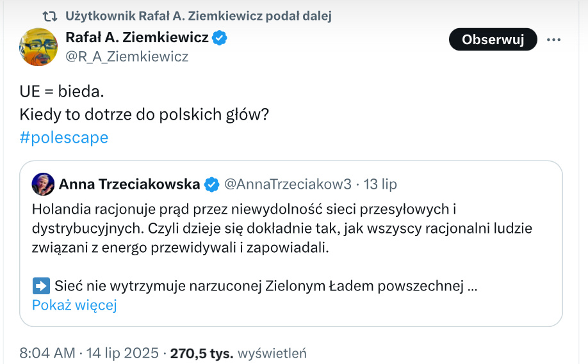588x364 pixels.
Task: Click Rafał A. Ziemkiewicz's profile avatar
Action: click(x=38, y=47)
